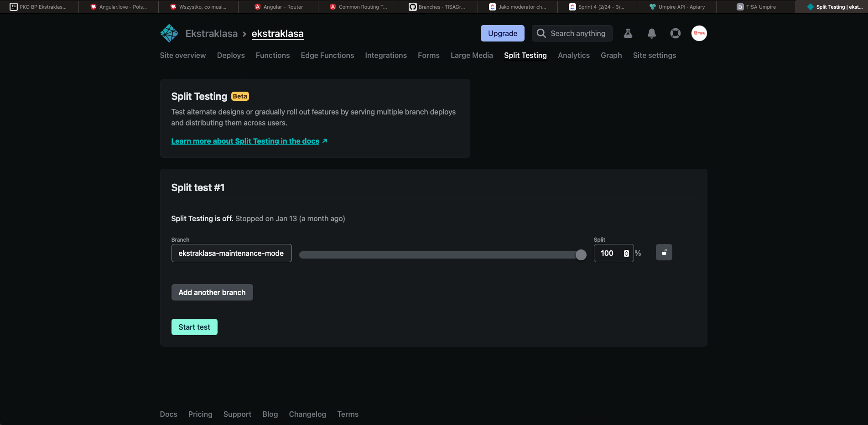Viewport: 868px width, 425px height.
Task: Click the split percentage stepper arrows
Action: [626, 254]
